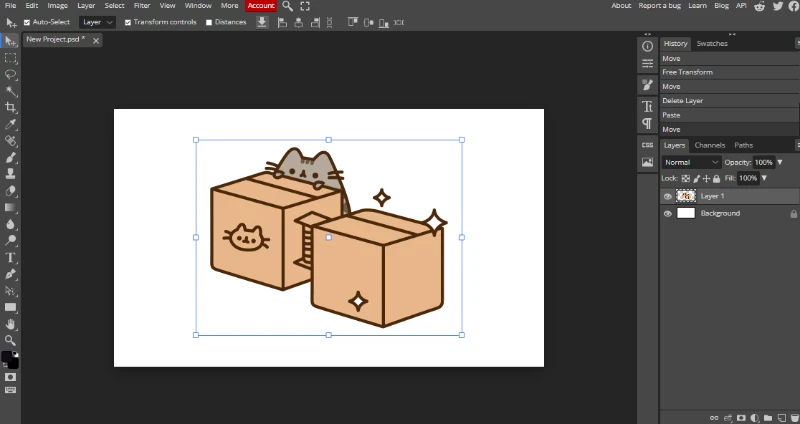Open the Image menu

[57, 6]
